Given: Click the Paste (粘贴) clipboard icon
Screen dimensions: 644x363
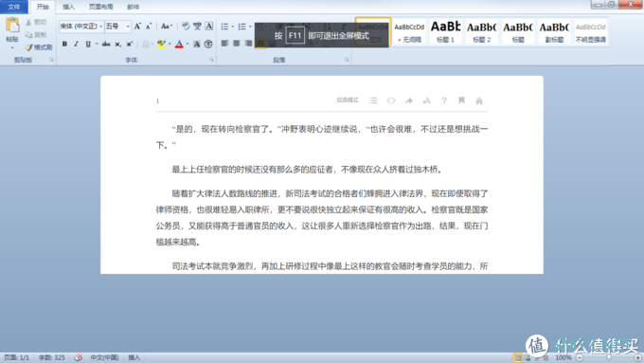Looking at the screenshot, I should [x=12, y=25].
